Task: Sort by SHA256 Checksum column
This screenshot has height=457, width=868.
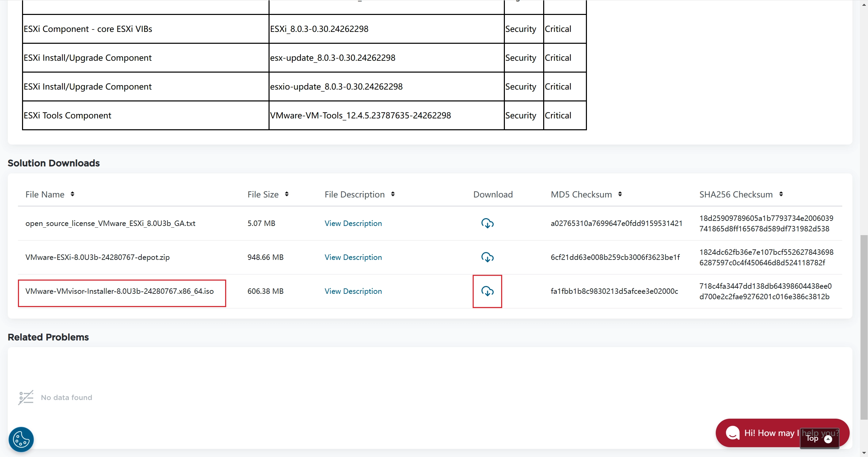Action: coord(781,194)
